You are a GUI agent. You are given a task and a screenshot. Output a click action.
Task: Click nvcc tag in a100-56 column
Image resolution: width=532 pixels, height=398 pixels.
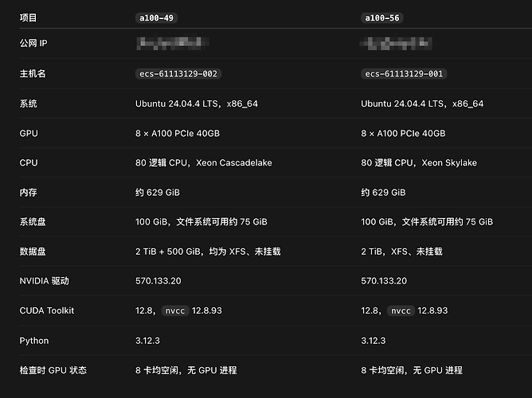tap(401, 310)
